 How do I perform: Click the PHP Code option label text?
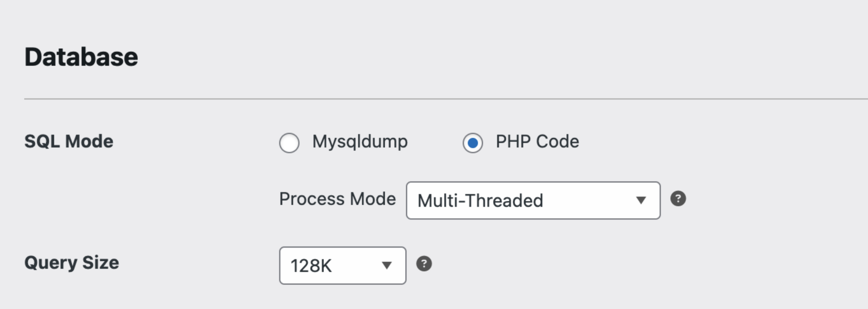(x=537, y=141)
